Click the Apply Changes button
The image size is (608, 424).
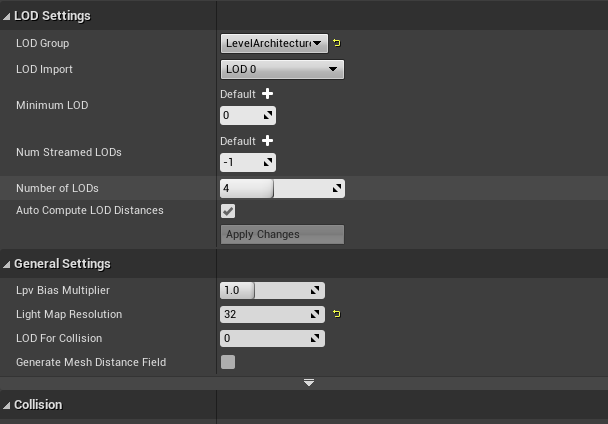282,234
